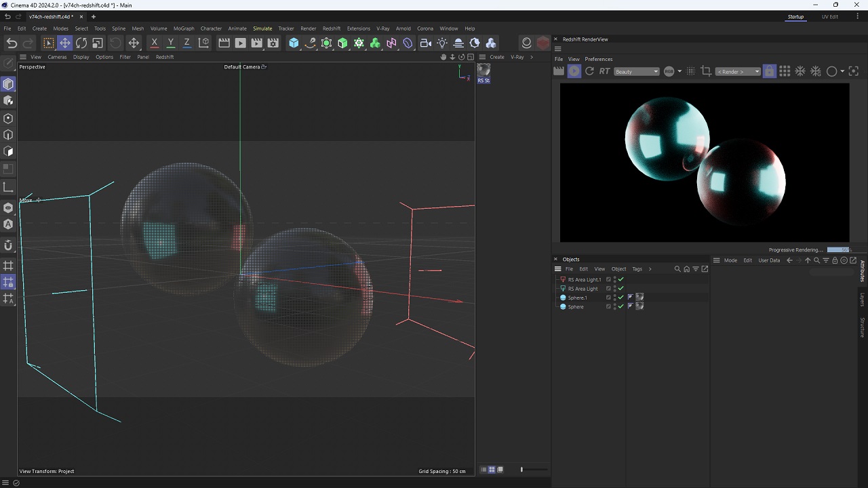Image resolution: width=868 pixels, height=488 pixels.
Task: Toggle enable checkmark for RS Area Light.1
Action: coord(620,279)
